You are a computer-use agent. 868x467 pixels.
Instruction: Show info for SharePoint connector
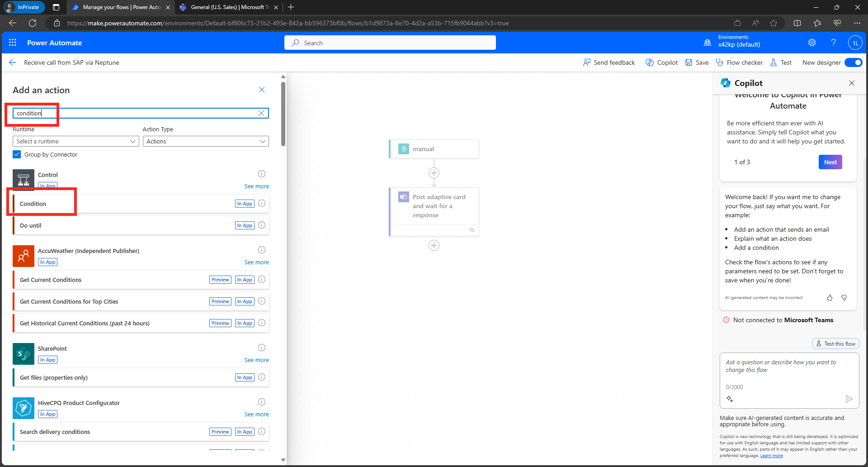click(262, 348)
